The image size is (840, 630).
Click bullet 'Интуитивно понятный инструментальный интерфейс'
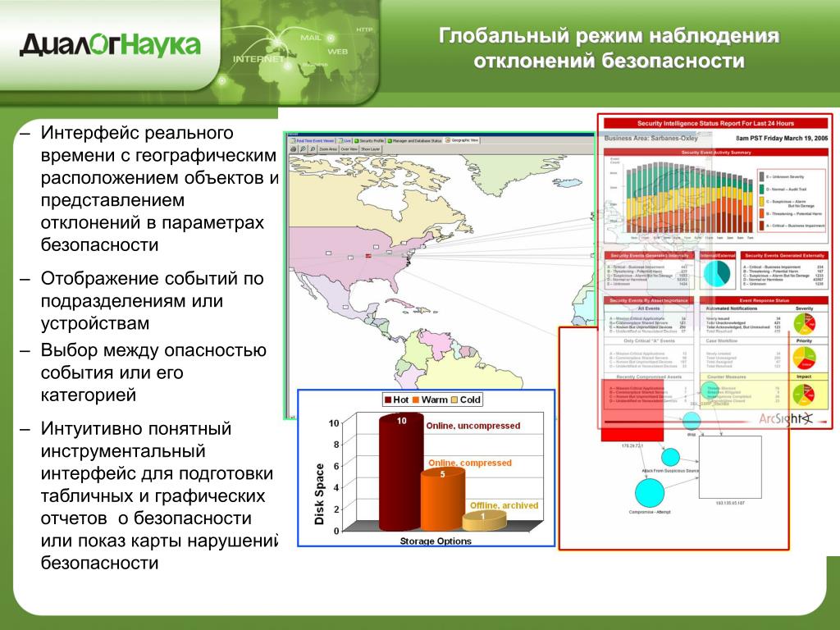[159, 495]
